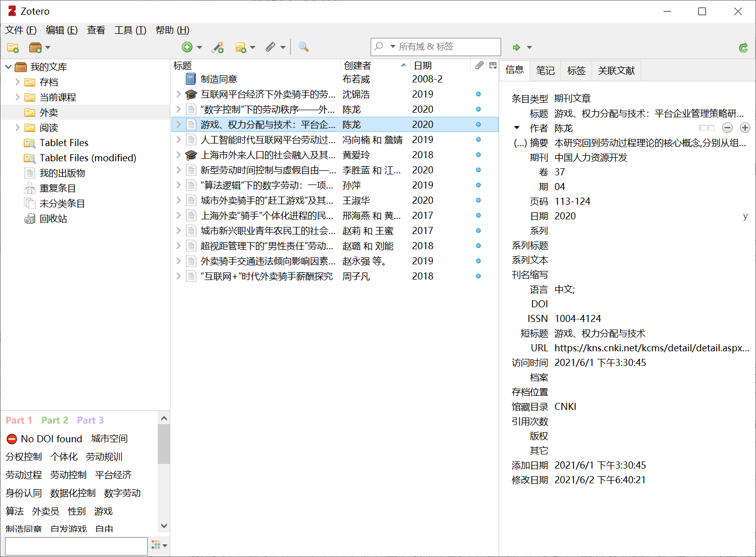
Task: Open new note dropdown arrow
Action: (252, 48)
